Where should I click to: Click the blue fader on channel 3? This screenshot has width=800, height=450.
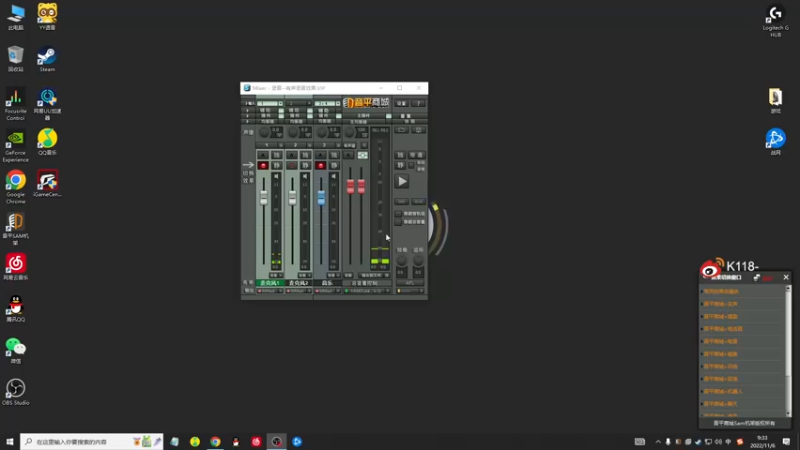pos(321,197)
